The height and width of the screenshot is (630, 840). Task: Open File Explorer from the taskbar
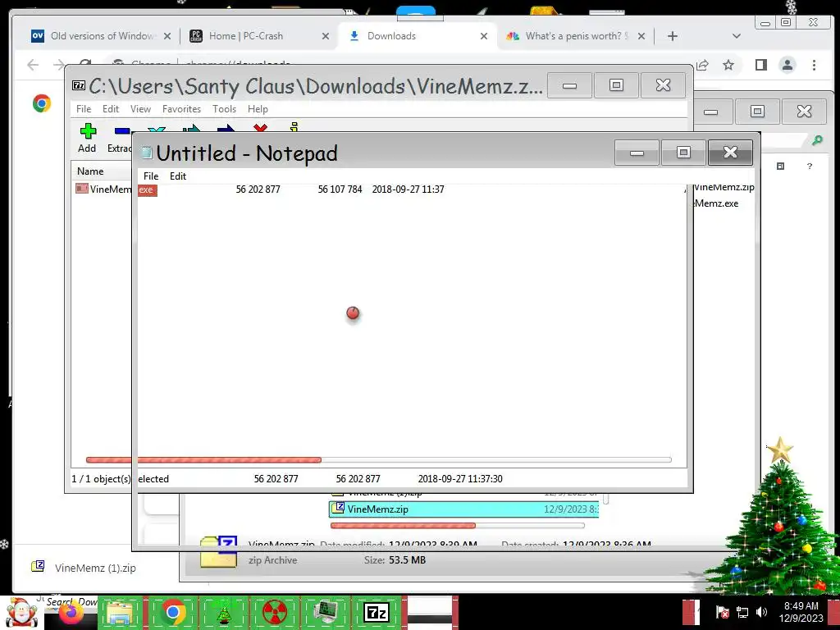tap(120, 614)
